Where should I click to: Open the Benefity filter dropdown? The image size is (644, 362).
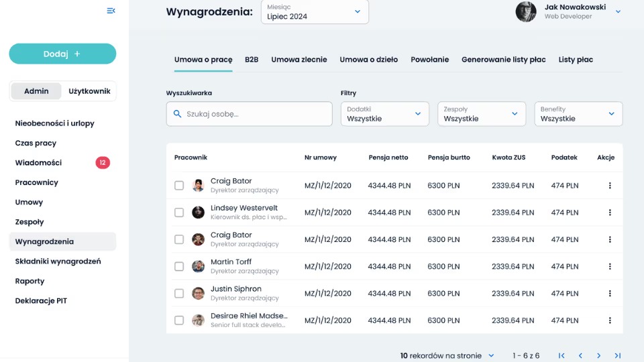578,114
